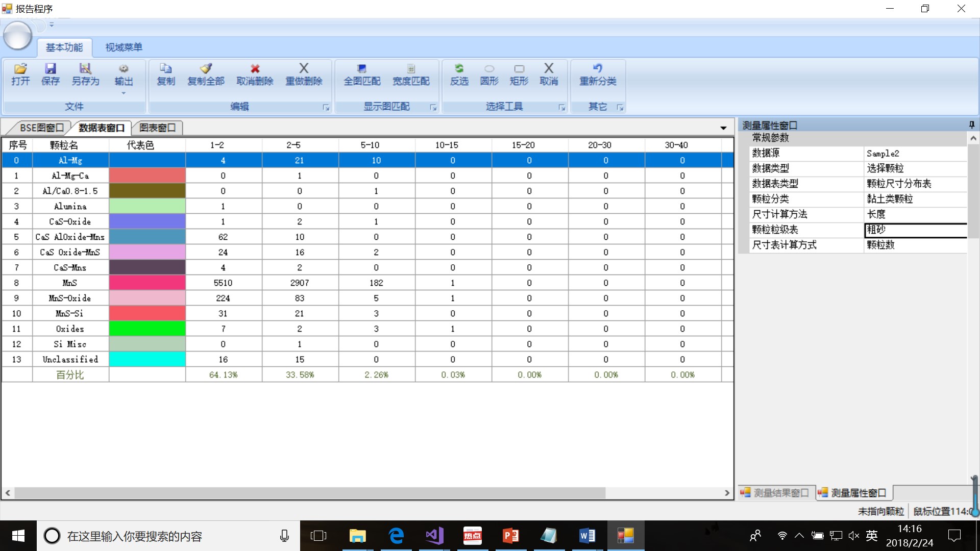The width and height of the screenshot is (980, 551).
Task: Click the 打开 (Open) file icon
Action: (x=20, y=69)
